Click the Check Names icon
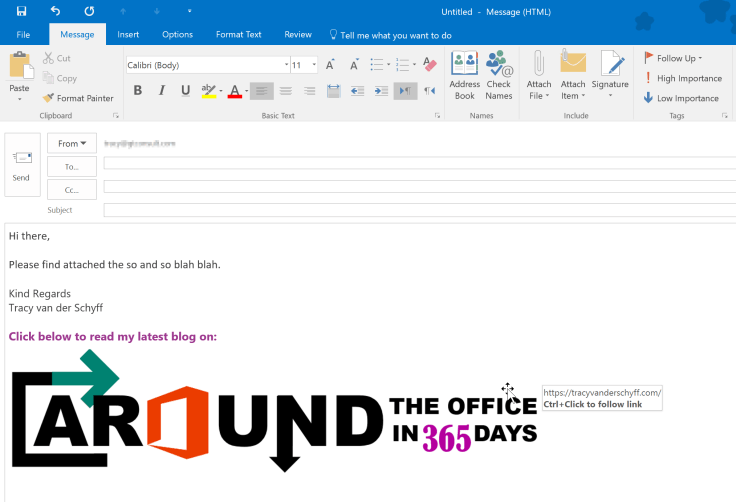The image size is (736, 502). [498, 75]
